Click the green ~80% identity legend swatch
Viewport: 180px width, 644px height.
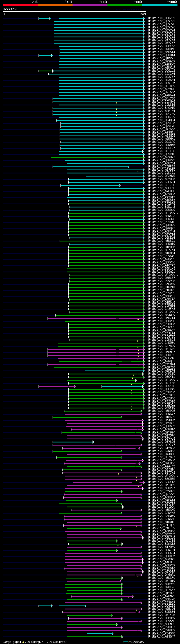click(125, 5)
